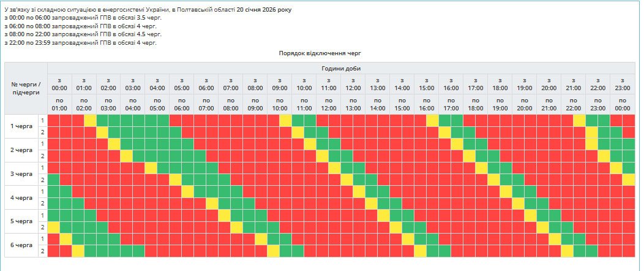Select the 'по 20:00' header cell
This screenshot has width=644, height=271.
coord(525,104)
